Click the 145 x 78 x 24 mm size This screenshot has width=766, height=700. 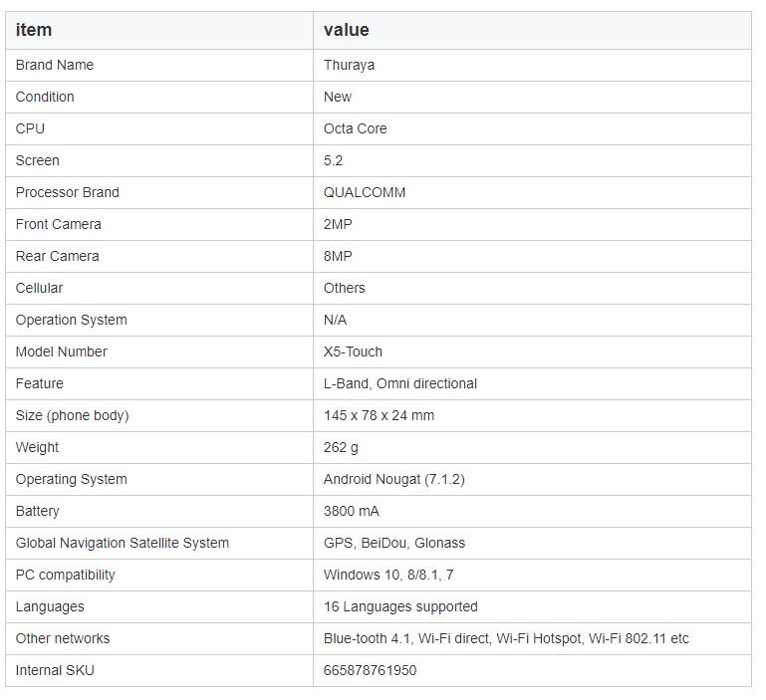[x=379, y=415]
